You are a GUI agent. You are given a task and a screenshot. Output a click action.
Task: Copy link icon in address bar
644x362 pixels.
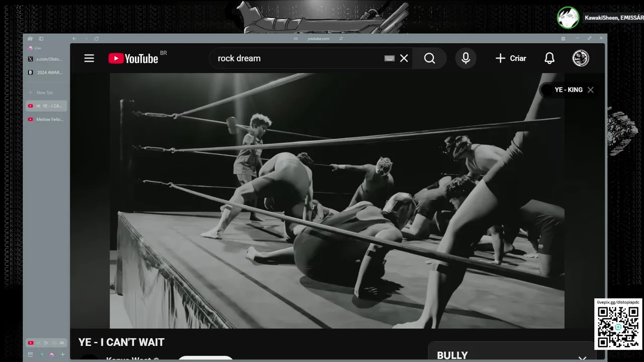point(296,39)
